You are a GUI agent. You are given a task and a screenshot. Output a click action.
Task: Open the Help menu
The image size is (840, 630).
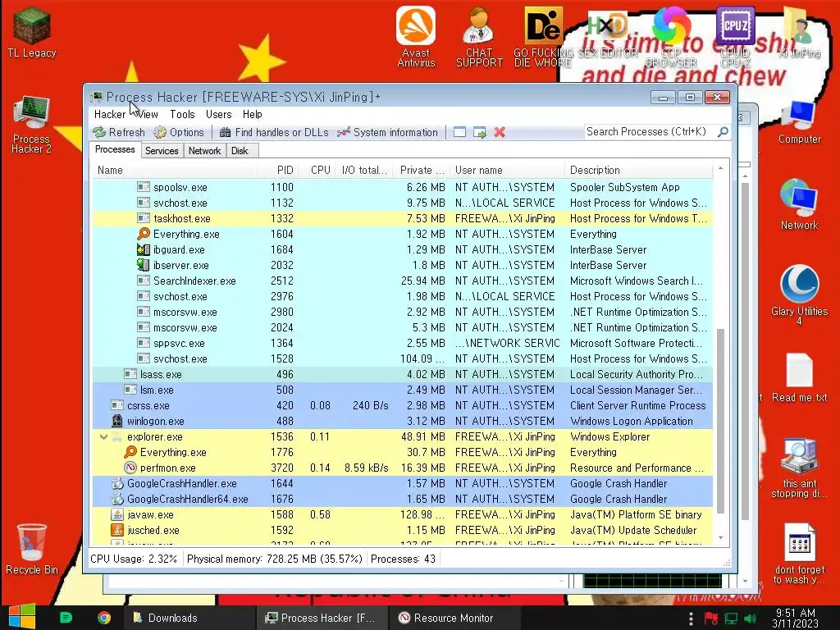pos(253,114)
